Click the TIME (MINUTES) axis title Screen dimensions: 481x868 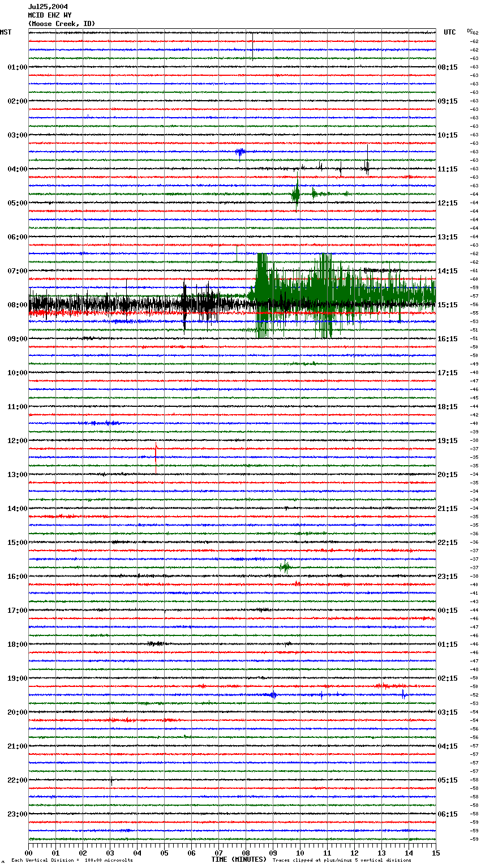pyautogui.click(x=239, y=860)
